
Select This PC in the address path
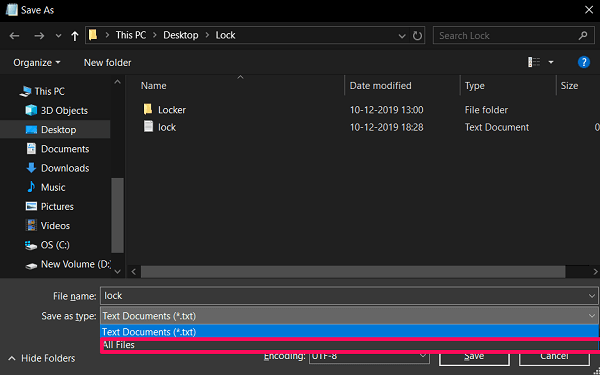coord(131,35)
